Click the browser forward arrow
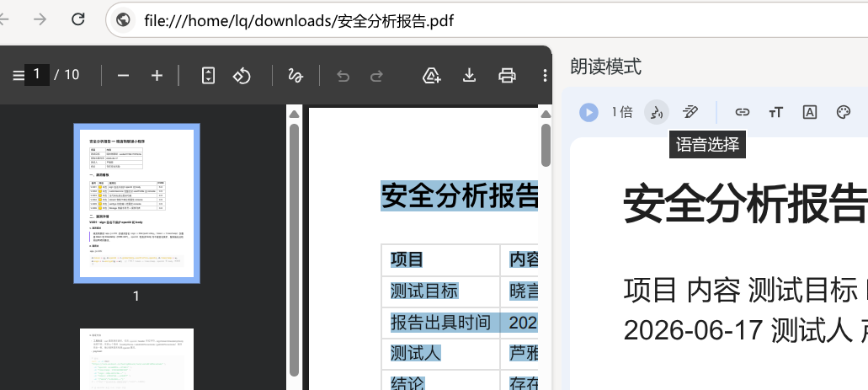Viewport: 868px width, 390px height. tap(40, 20)
